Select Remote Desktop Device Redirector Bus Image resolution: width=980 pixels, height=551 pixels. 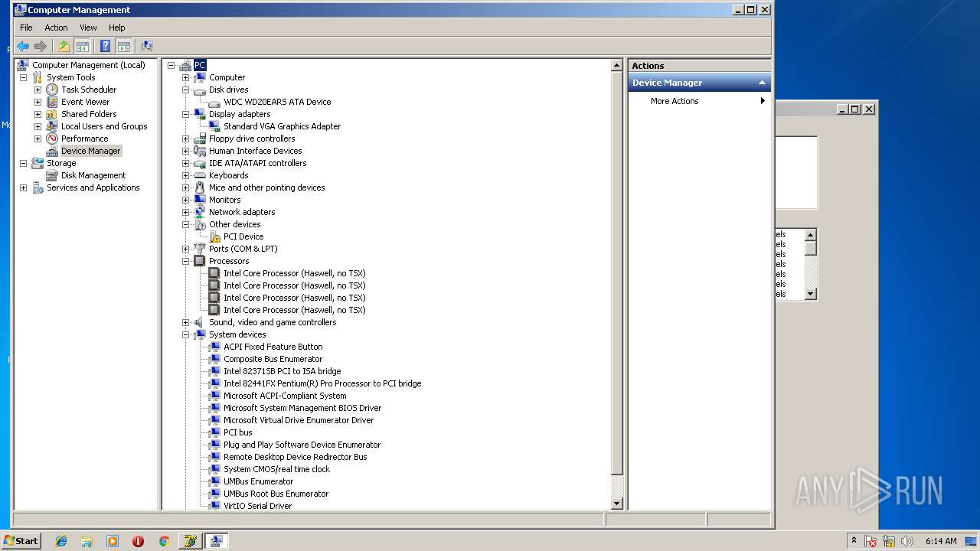[x=295, y=457]
